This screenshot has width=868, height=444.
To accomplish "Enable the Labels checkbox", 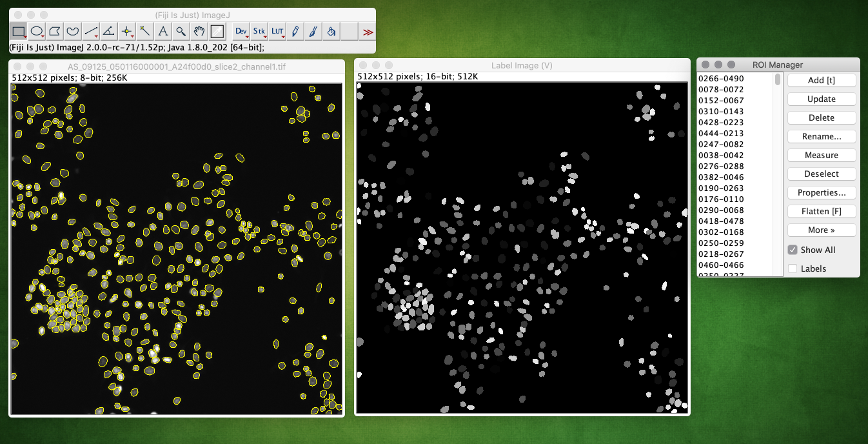I will point(793,268).
